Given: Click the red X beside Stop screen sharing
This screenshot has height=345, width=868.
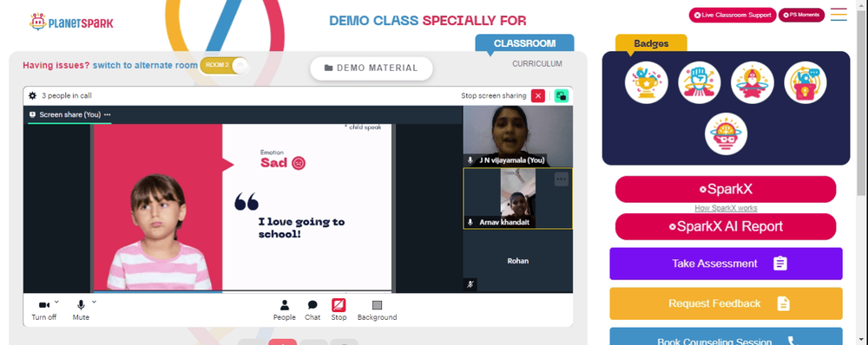Looking at the screenshot, I should 537,95.
